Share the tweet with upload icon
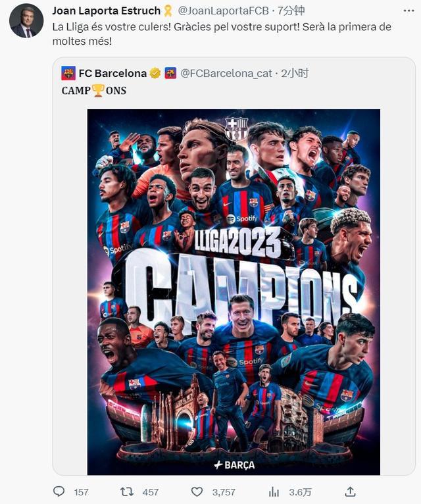Image resolution: width=421 pixels, height=504 pixels. (350, 491)
